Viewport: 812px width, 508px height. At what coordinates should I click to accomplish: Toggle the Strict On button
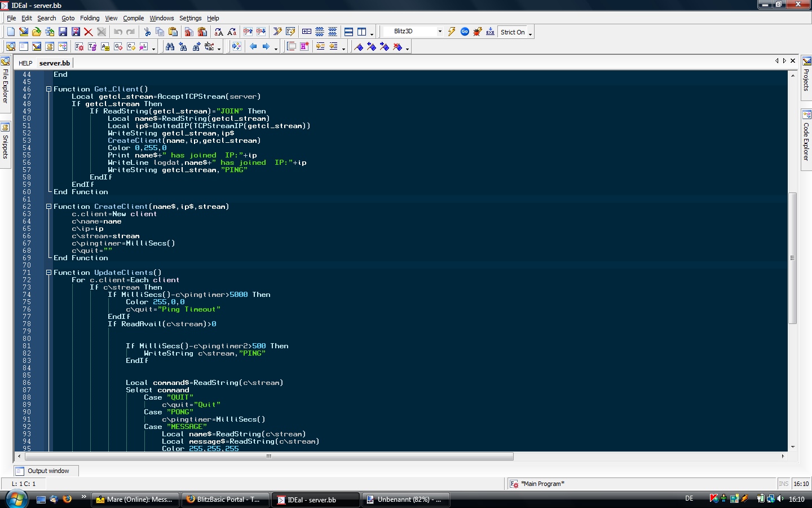click(x=513, y=32)
